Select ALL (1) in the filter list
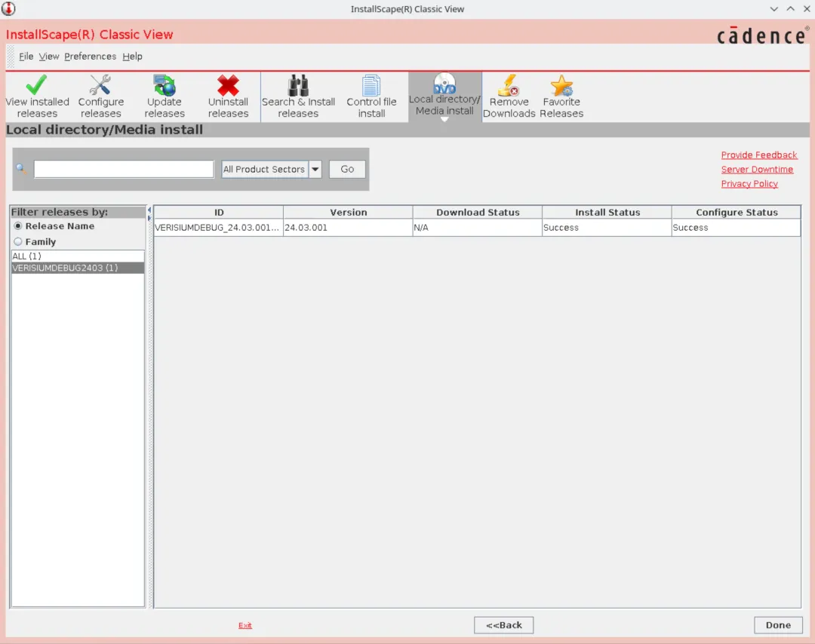The height and width of the screenshot is (644, 815). [78, 256]
